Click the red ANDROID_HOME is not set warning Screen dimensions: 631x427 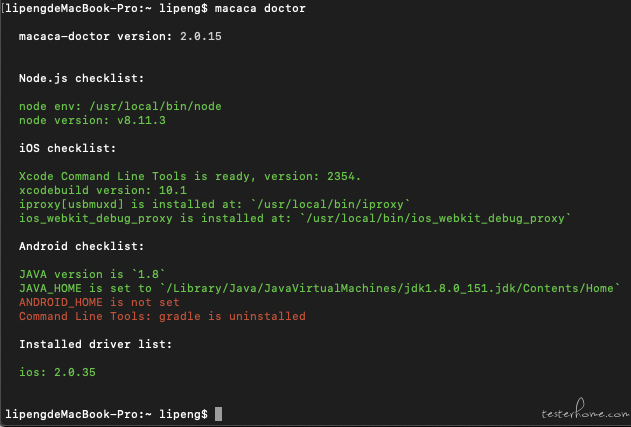(99, 302)
